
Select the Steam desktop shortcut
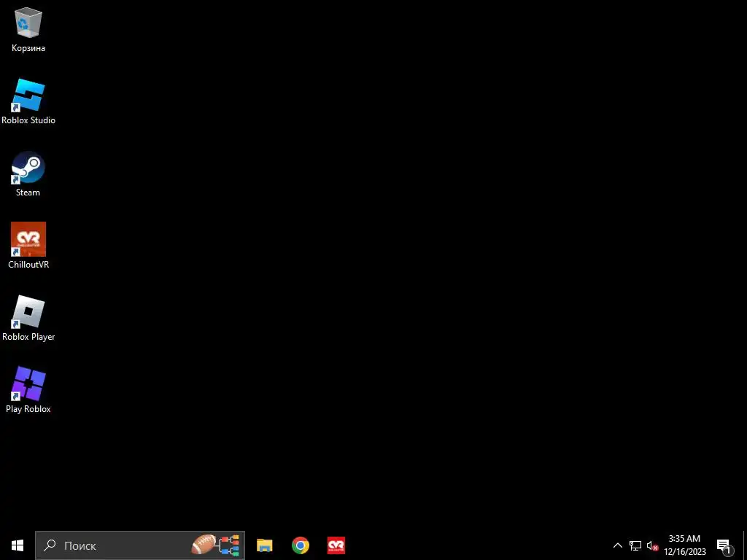click(28, 174)
